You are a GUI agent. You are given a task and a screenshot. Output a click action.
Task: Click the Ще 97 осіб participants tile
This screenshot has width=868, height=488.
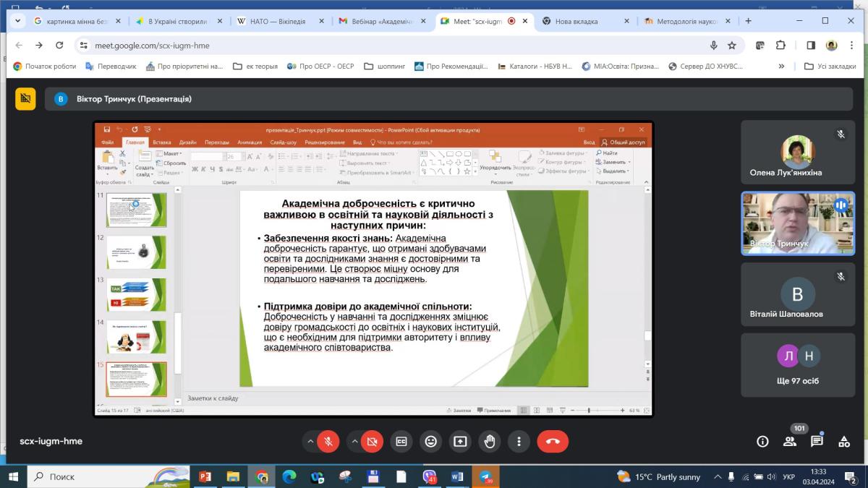(798, 365)
